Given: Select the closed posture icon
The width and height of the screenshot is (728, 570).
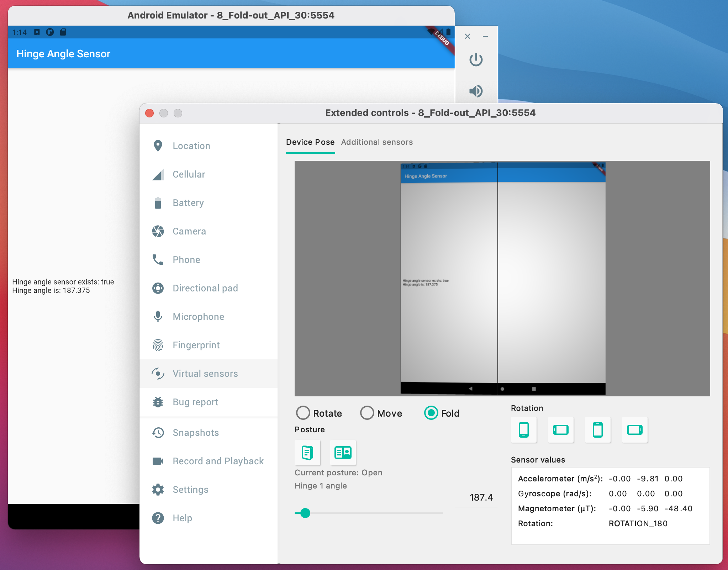Looking at the screenshot, I should click(307, 452).
